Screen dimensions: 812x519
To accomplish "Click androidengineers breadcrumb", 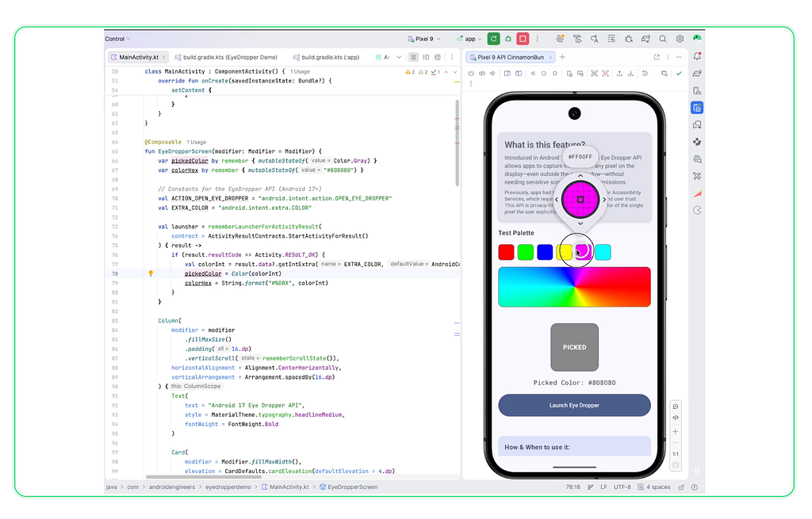I will tap(172, 487).
